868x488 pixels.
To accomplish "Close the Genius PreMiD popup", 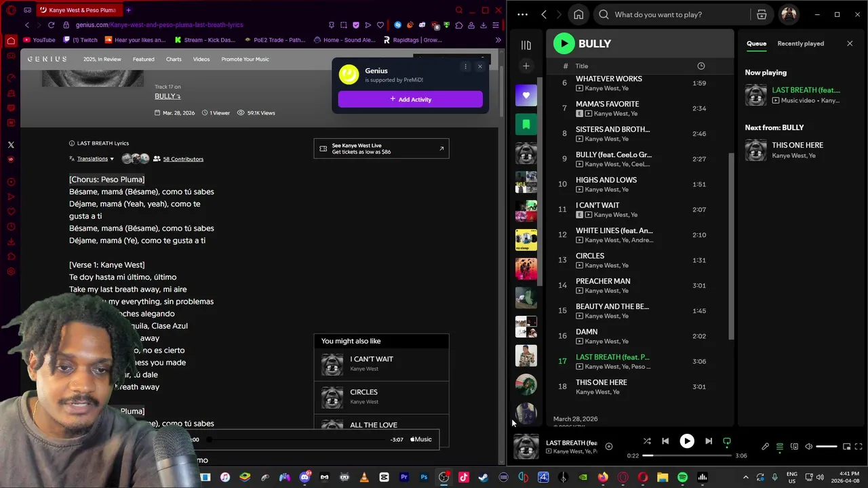I will [479, 66].
